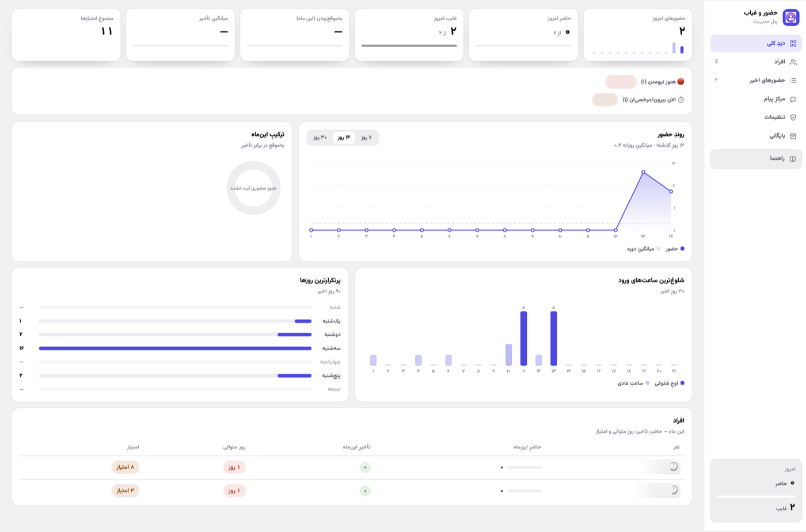The height and width of the screenshot is (532, 806).
Task: Select the ۳۰ روز range tab
Action: click(x=320, y=138)
